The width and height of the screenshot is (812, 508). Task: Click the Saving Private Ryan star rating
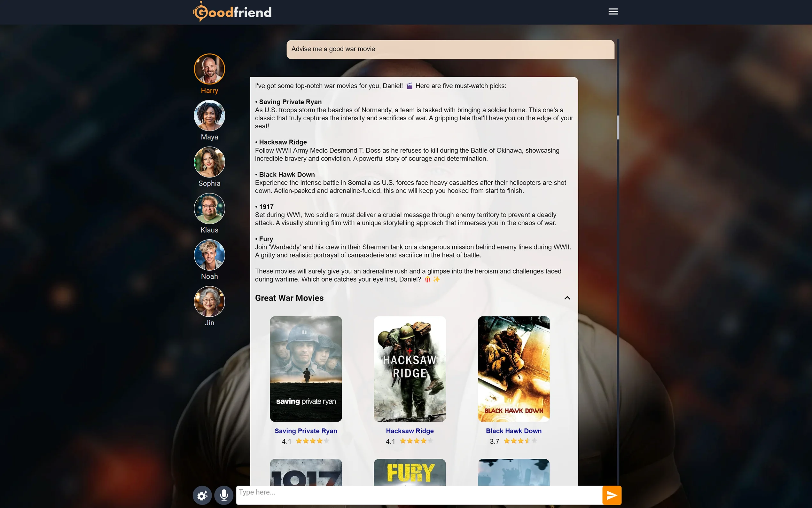312,441
